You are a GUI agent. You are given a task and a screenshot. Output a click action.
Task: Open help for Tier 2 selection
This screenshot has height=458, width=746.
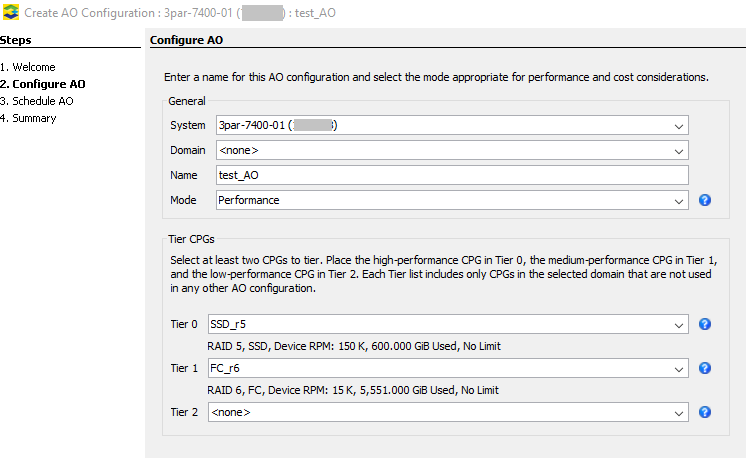705,412
